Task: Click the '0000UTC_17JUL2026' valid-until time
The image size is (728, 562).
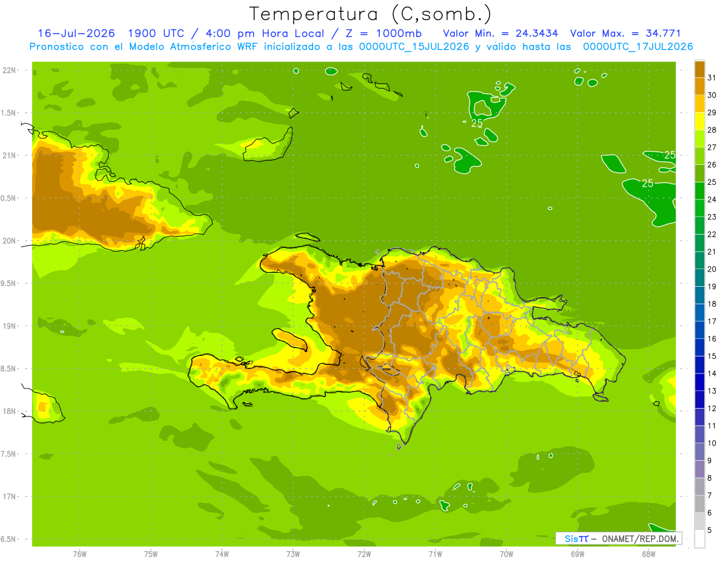Action: tap(638, 47)
